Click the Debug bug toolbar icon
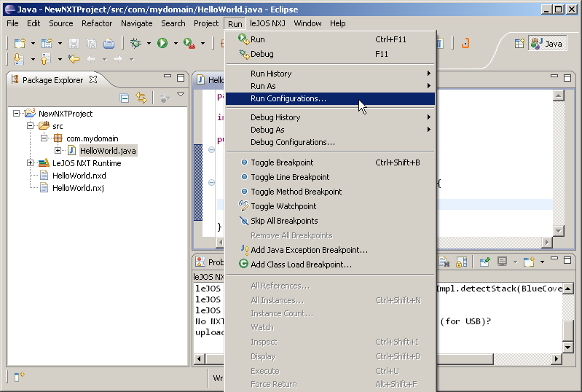The image size is (582, 392). 135,44
